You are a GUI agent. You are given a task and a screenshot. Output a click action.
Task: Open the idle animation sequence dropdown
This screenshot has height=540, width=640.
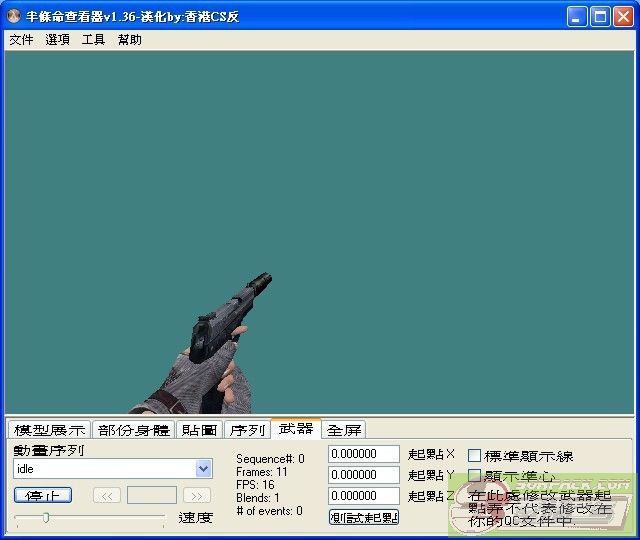[x=204, y=468]
